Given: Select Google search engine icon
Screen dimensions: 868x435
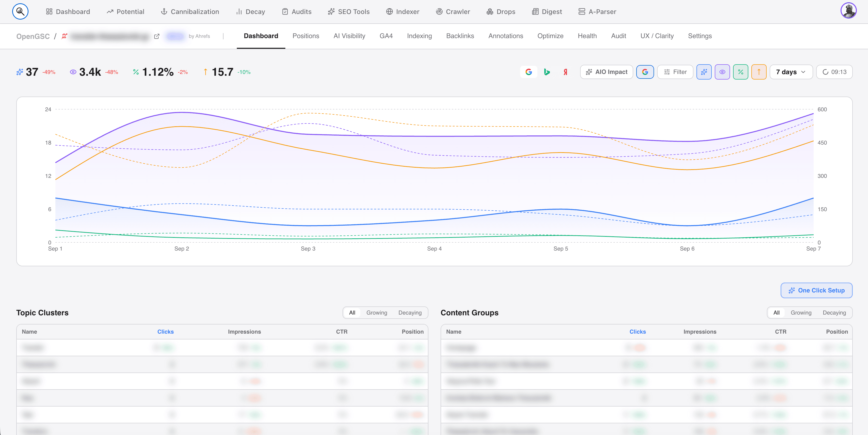Looking at the screenshot, I should coord(529,72).
